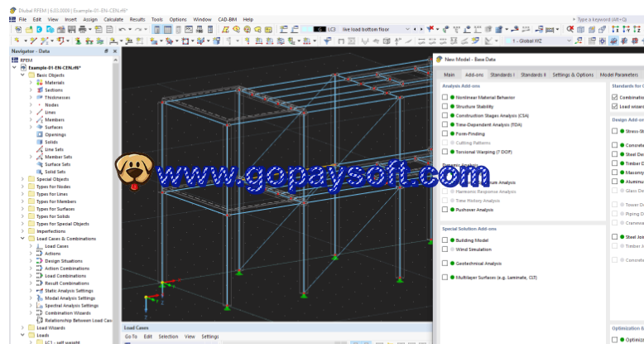The height and width of the screenshot is (344, 644).
Task: Enable Structure Stability add-on
Action: click(445, 106)
